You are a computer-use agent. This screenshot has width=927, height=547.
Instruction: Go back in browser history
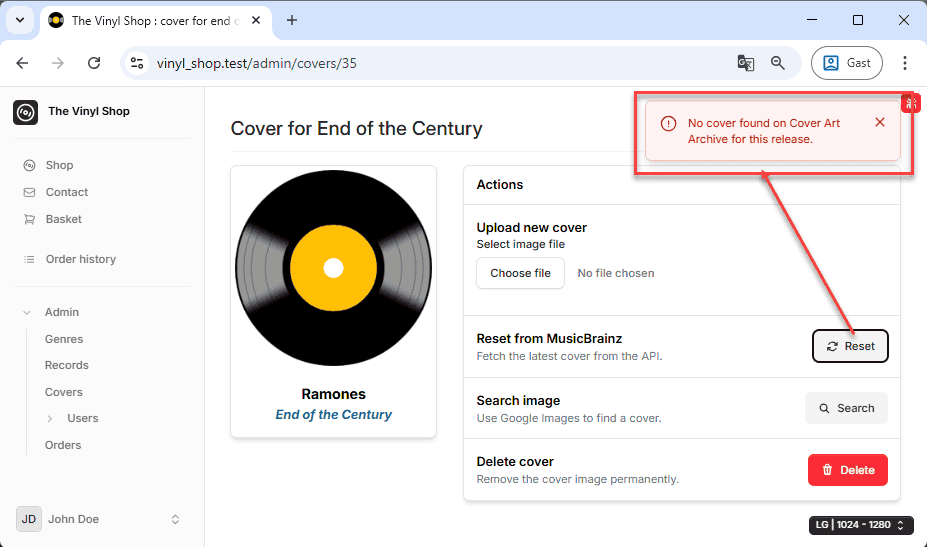coord(22,63)
